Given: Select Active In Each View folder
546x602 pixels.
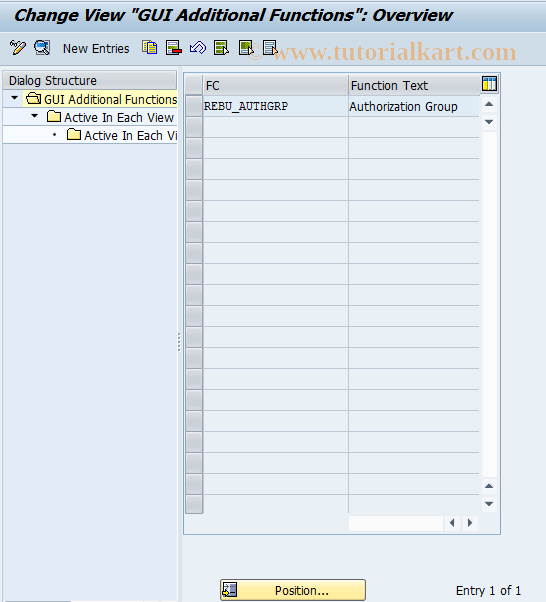Looking at the screenshot, I should 111,117.
